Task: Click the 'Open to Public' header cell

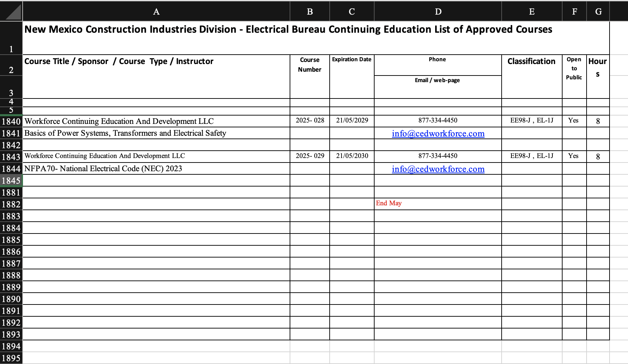Action: click(x=574, y=77)
